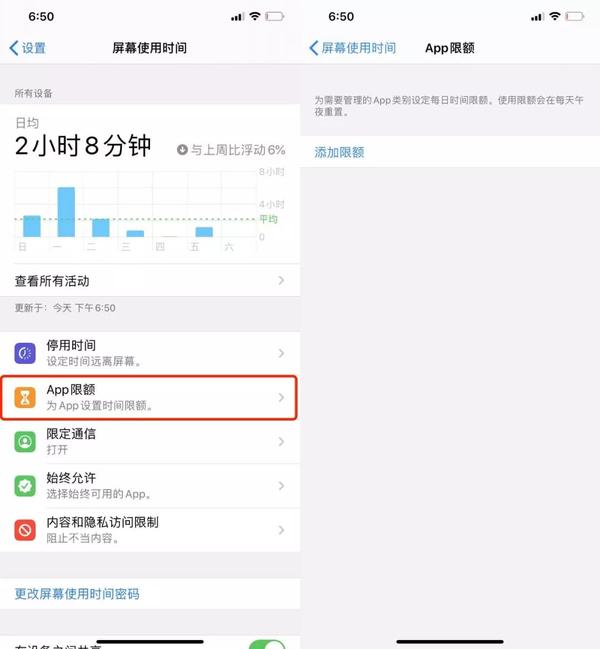Tap the purple Downtime moon icon
Image resolution: width=600 pixels, height=649 pixels.
click(25, 353)
